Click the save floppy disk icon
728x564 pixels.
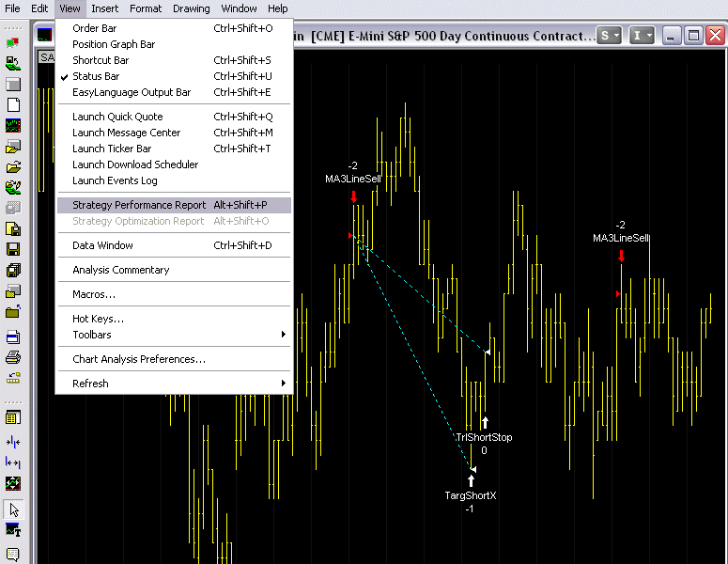tap(13, 249)
